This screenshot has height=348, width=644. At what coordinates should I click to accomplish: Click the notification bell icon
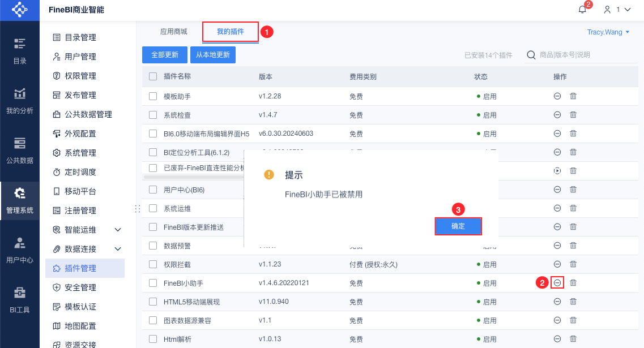582,10
